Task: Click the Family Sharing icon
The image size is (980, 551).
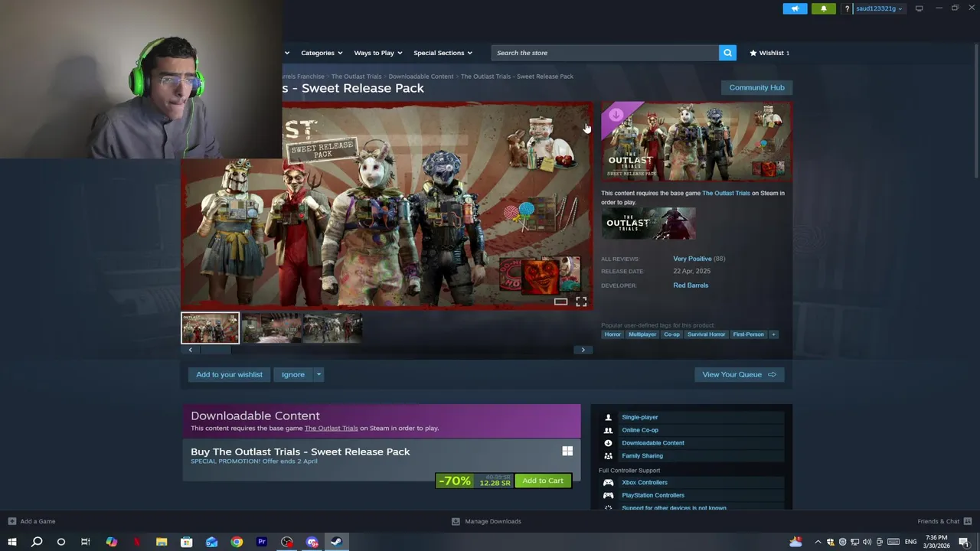Action: click(x=608, y=455)
